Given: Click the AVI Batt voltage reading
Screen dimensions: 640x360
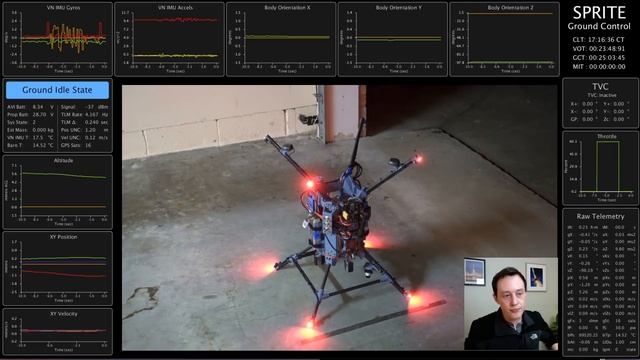Looking at the screenshot, I should 31,107.
